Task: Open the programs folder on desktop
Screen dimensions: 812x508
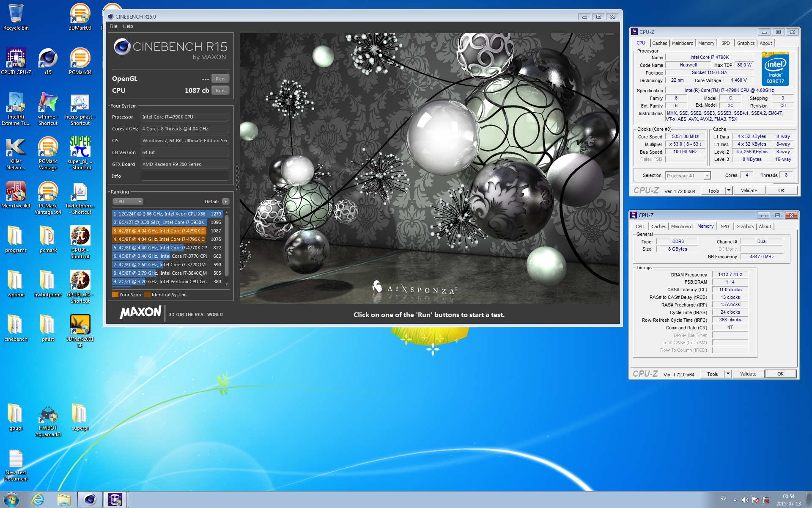Action: (16, 239)
